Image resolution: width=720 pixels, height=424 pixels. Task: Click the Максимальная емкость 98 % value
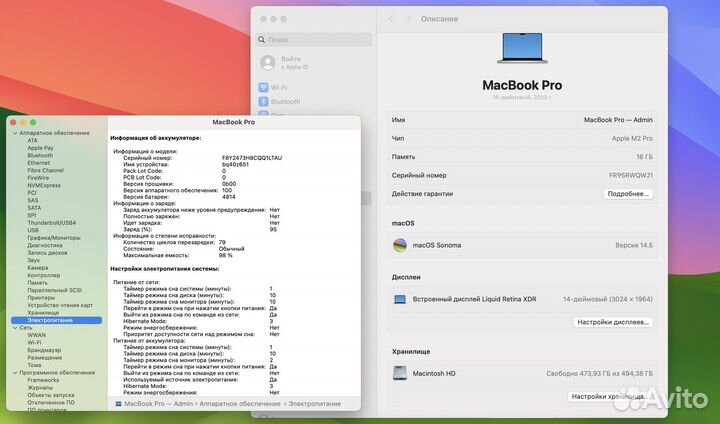click(x=225, y=255)
